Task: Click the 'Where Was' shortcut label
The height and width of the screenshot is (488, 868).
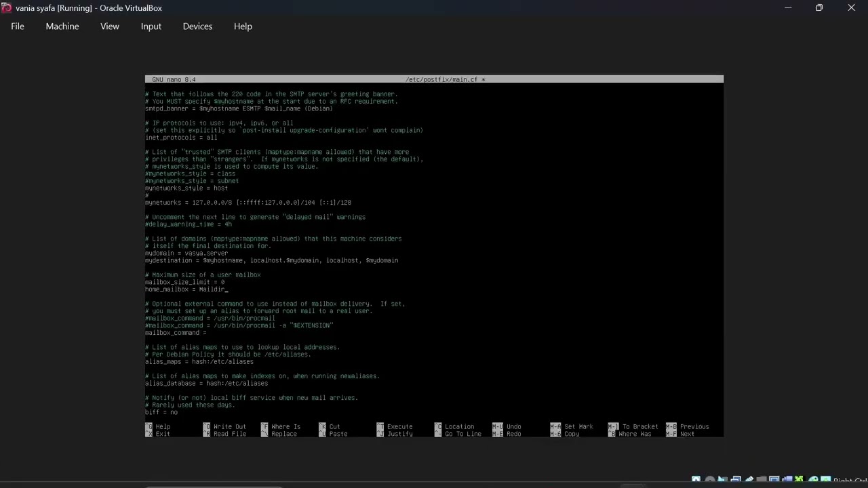Action: [635, 434]
